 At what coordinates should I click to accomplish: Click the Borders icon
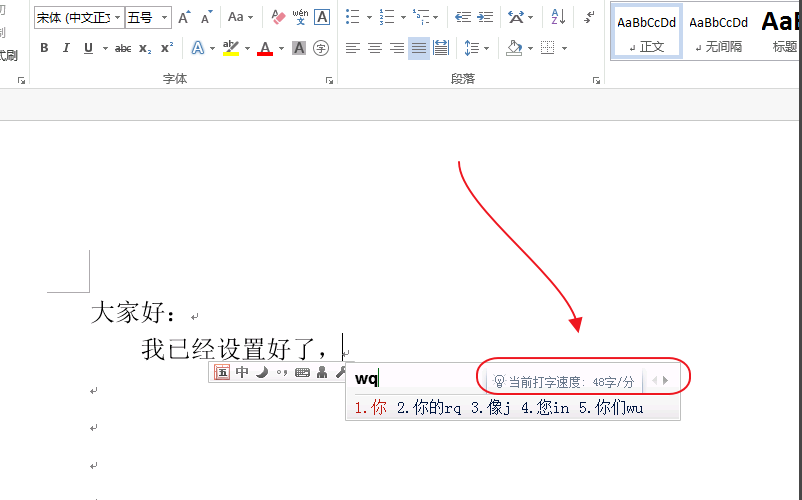547,48
